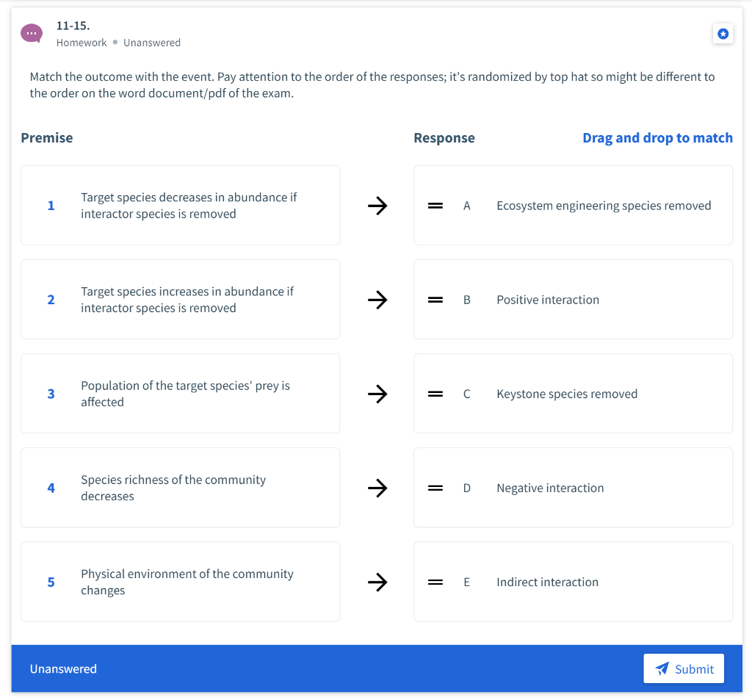The width and height of the screenshot is (752, 700).
Task: Select premise 'Target species decreases in abundance'
Action: click(181, 206)
